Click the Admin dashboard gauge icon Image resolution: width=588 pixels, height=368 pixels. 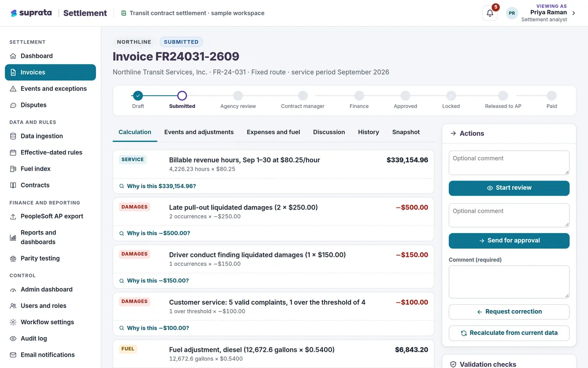13,289
